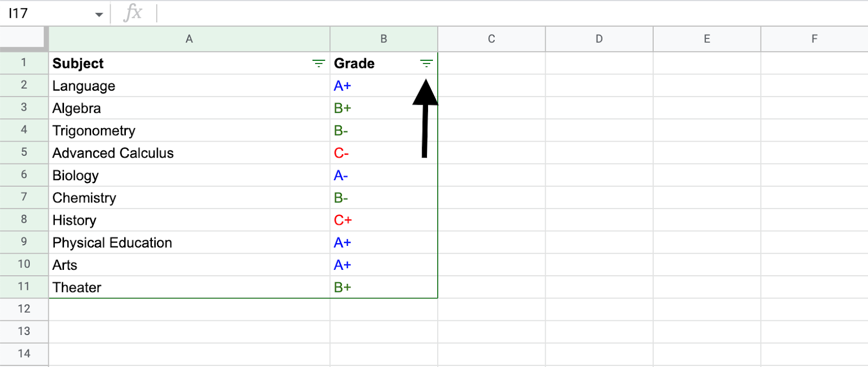Select column B header

tap(384, 39)
